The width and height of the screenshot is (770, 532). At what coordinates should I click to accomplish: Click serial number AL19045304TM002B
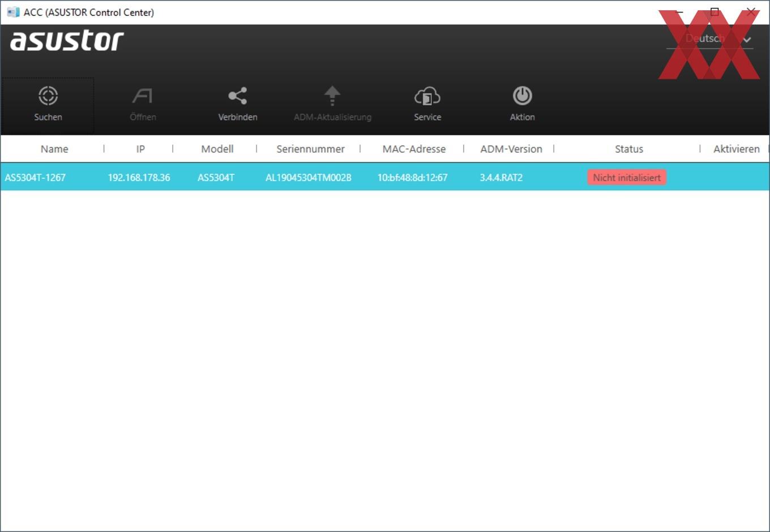[x=309, y=178]
